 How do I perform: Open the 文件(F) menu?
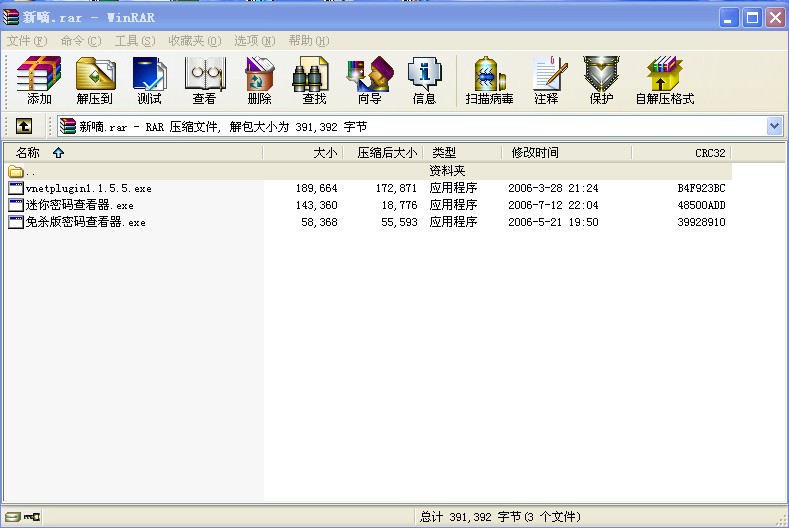[x=27, y=41]
